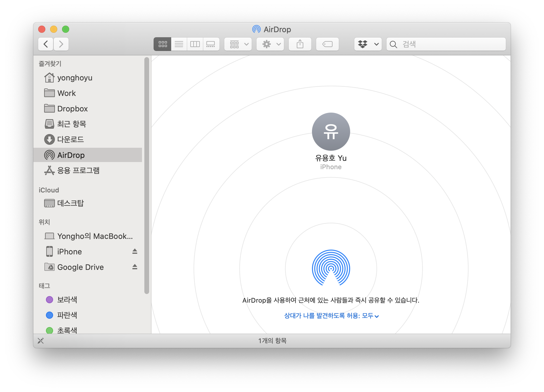Viewport: 544px width, 392px height.
Task: Select Yongho의 MacBook in sidebar
Action: (x=88, y=236)
